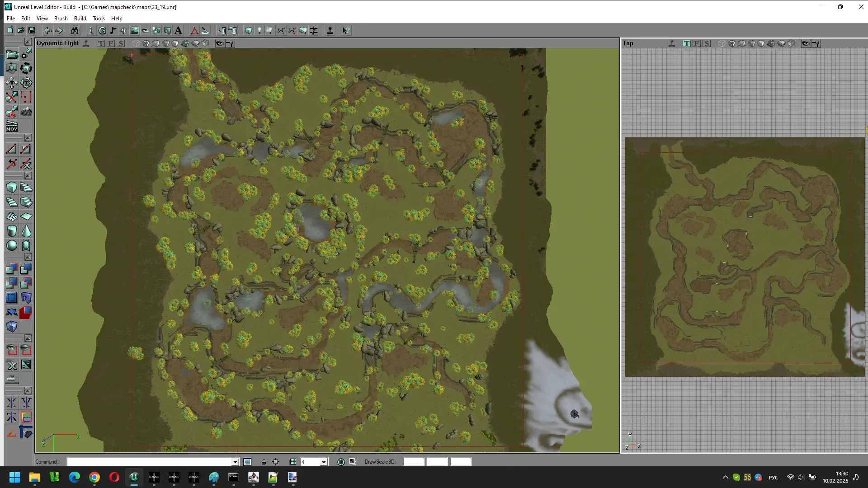Image resolution: width=868 pixels, height=488 pixels.
Task: Click the Build lighting bulb icon
Action: (259, 30)
